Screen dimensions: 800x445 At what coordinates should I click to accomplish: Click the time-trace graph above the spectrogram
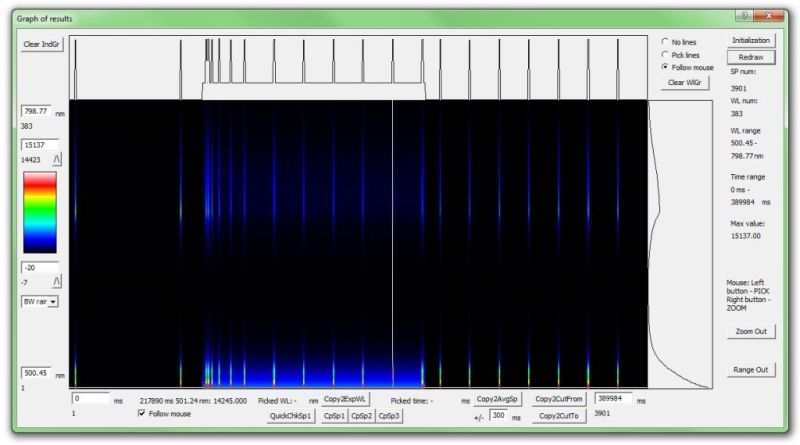click(358, 67)
